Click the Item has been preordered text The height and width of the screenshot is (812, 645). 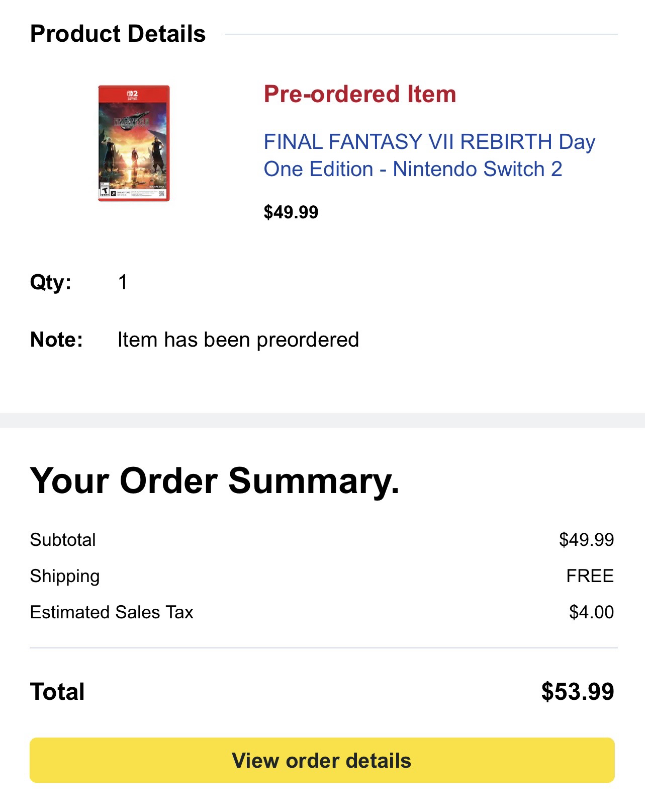pos(238,340)
